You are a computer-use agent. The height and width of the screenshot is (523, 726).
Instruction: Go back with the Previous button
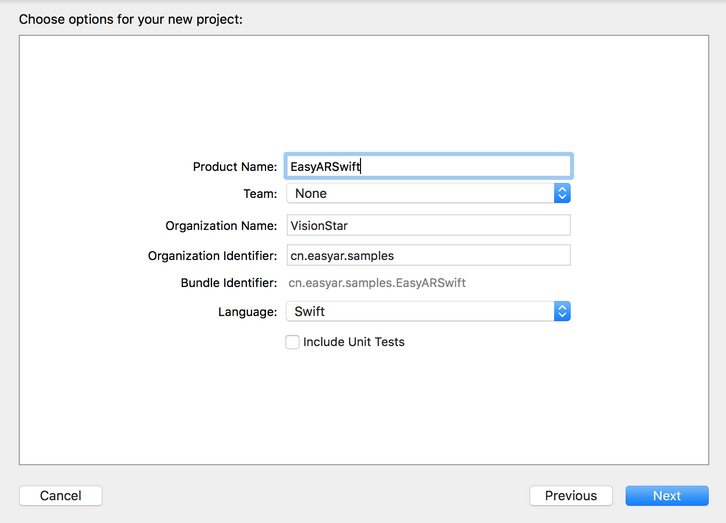point(571,496)
